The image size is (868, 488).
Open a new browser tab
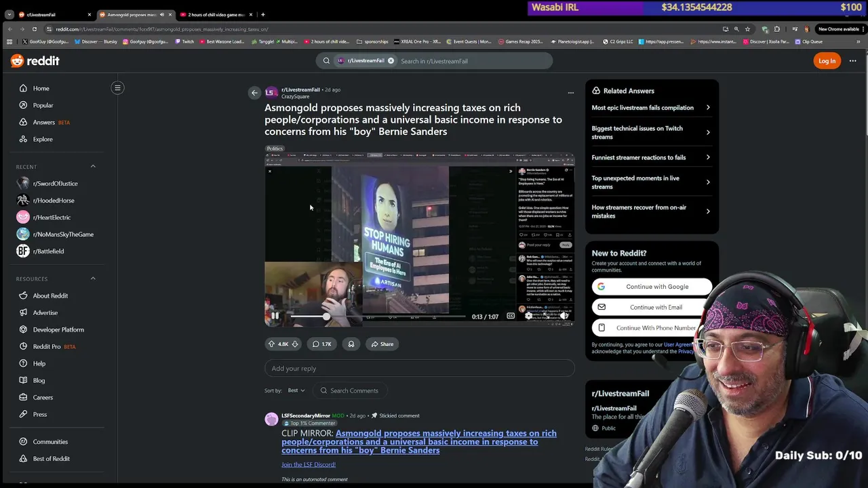pos(263,14)
